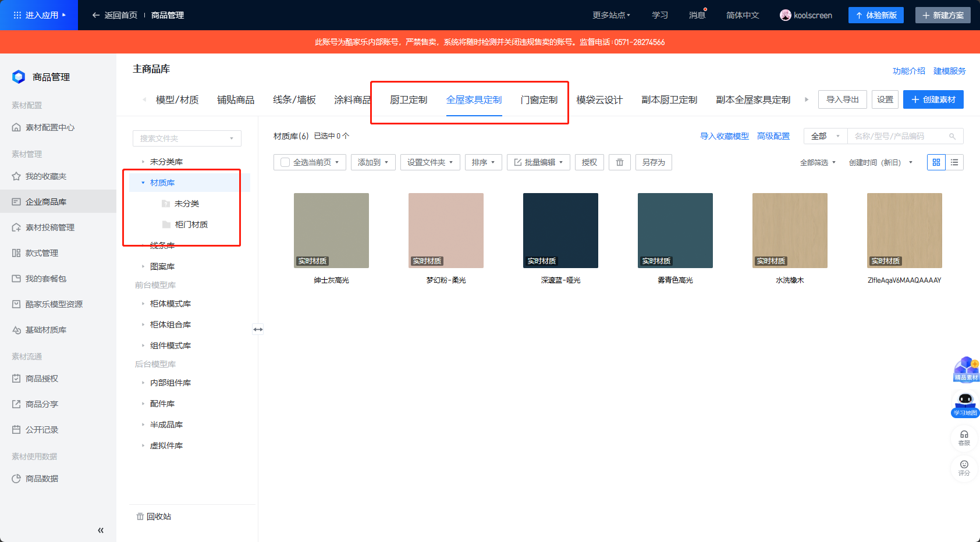The image size is (980, 542).
Task: Click the panel resize arrows handle
Action: pos(258,329)
